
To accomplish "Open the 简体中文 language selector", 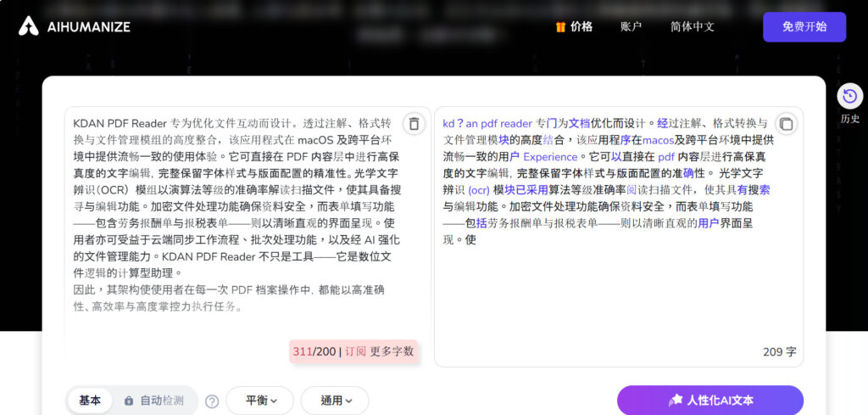I will pos(692,26).
